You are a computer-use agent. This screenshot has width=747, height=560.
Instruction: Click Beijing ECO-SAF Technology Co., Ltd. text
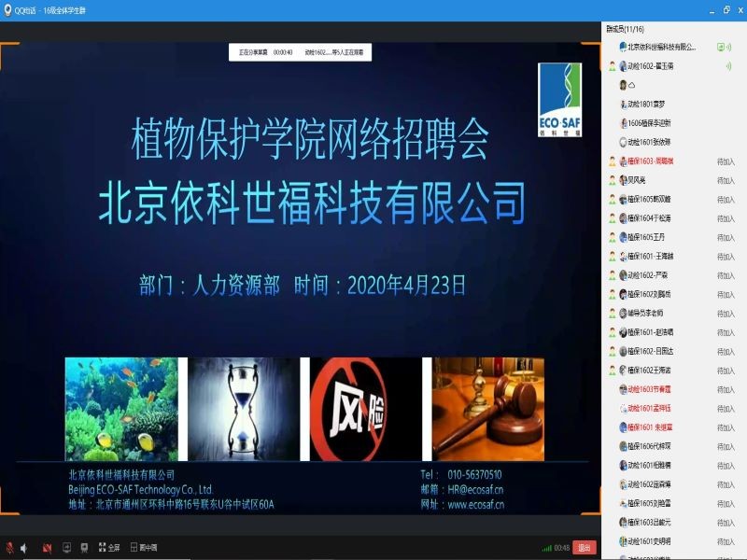pos(141,489)
